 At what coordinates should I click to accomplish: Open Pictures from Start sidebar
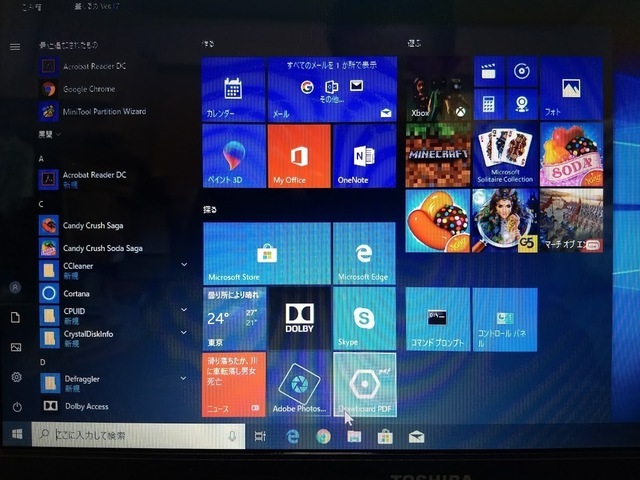coord(16,347)
